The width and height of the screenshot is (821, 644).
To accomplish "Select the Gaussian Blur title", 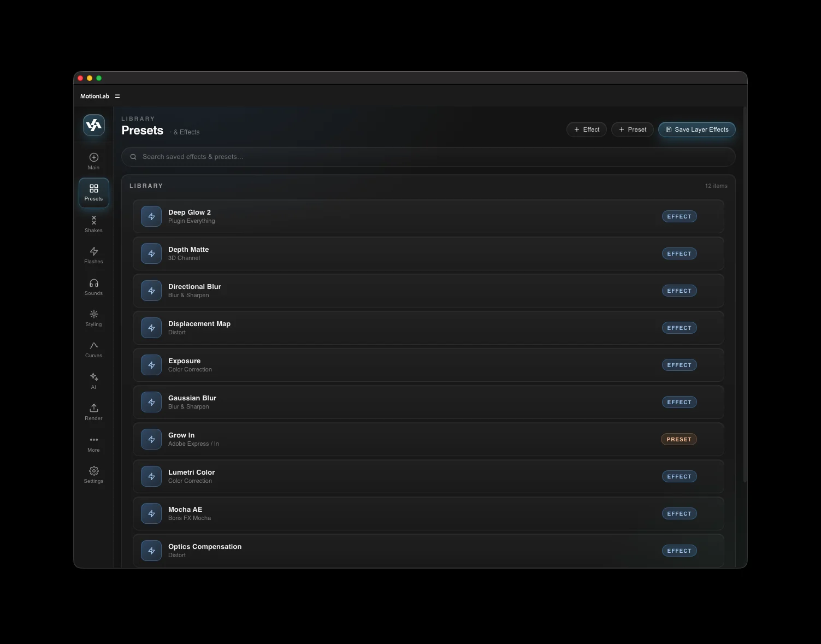I will point(192,398).
